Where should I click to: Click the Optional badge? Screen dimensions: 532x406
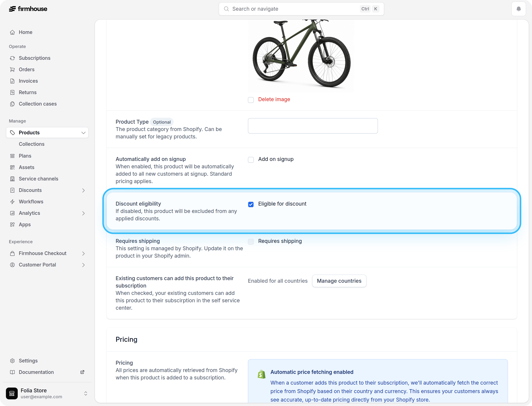(162, 122)
